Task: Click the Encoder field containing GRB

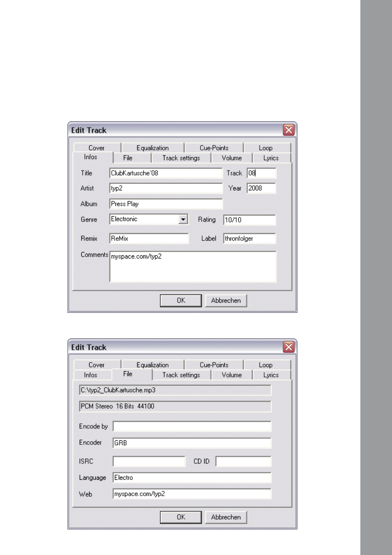Action: click(192, 443)
